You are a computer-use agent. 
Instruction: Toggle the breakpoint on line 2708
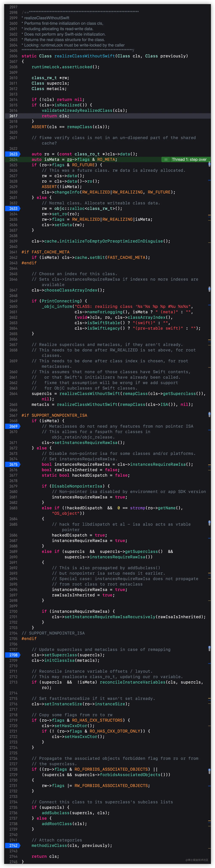pyautogui.click(x=13, y=655)
